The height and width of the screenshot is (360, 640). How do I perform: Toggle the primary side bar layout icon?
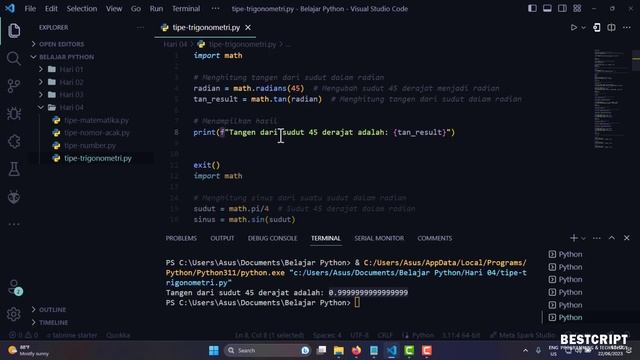(532, 8)
